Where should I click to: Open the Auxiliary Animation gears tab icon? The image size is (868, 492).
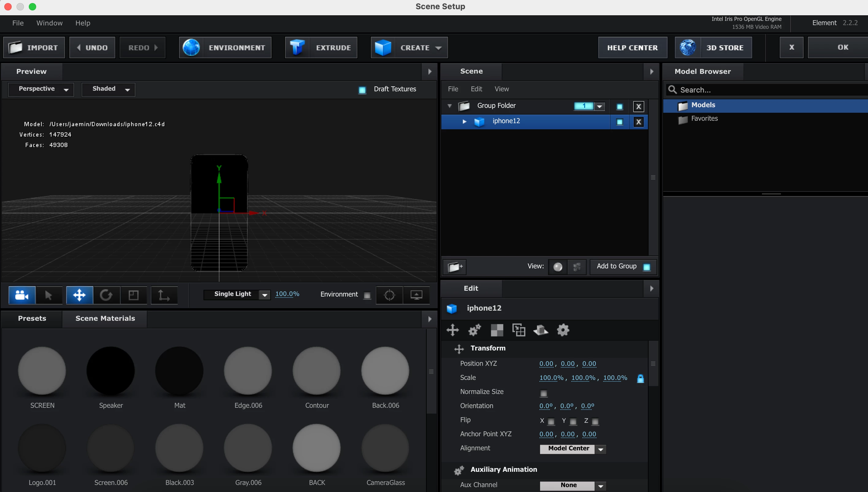[x=474, y=330]
